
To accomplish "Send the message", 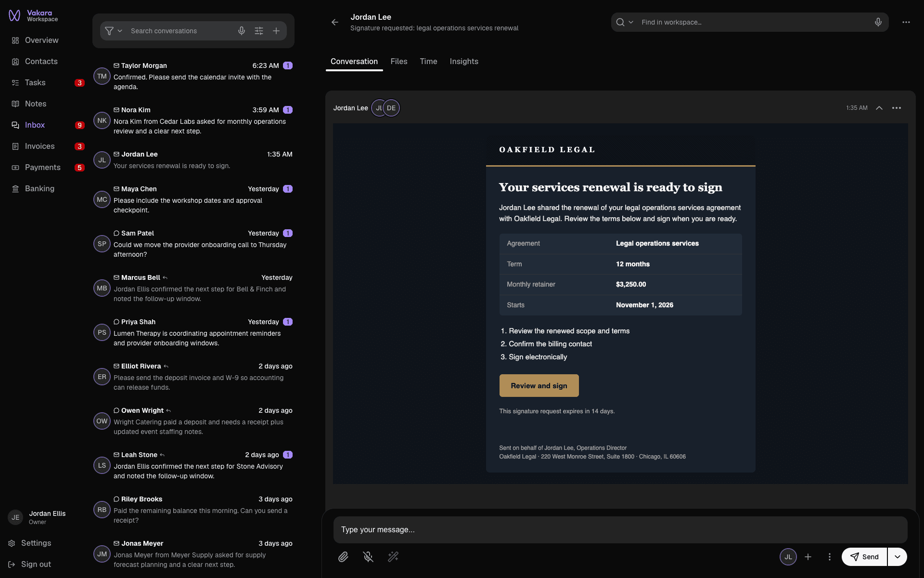I will click(864, 557).
